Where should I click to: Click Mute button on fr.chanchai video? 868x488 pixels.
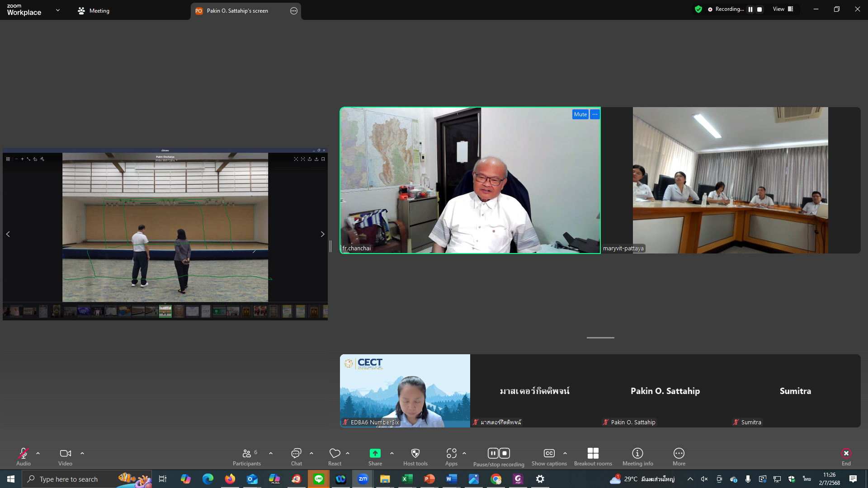pos(580,114)
